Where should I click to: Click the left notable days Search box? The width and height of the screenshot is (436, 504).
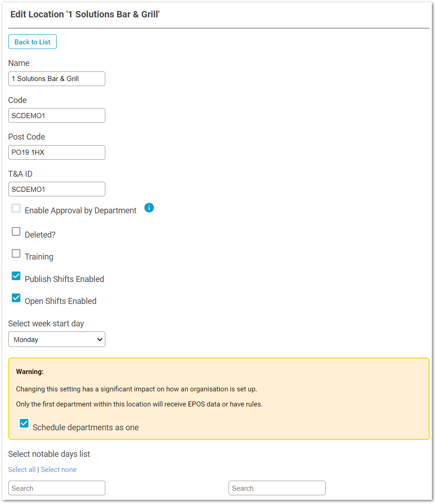[x=57, y=488]
